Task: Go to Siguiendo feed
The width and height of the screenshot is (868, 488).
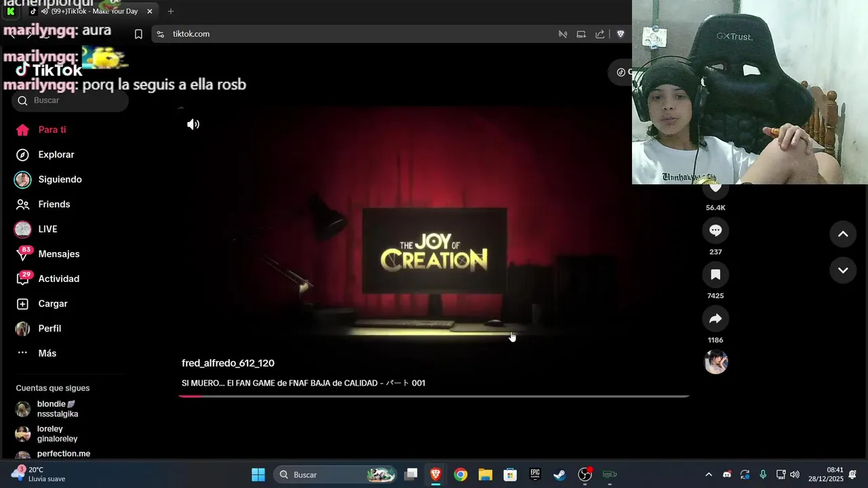Action: point(48,180)
